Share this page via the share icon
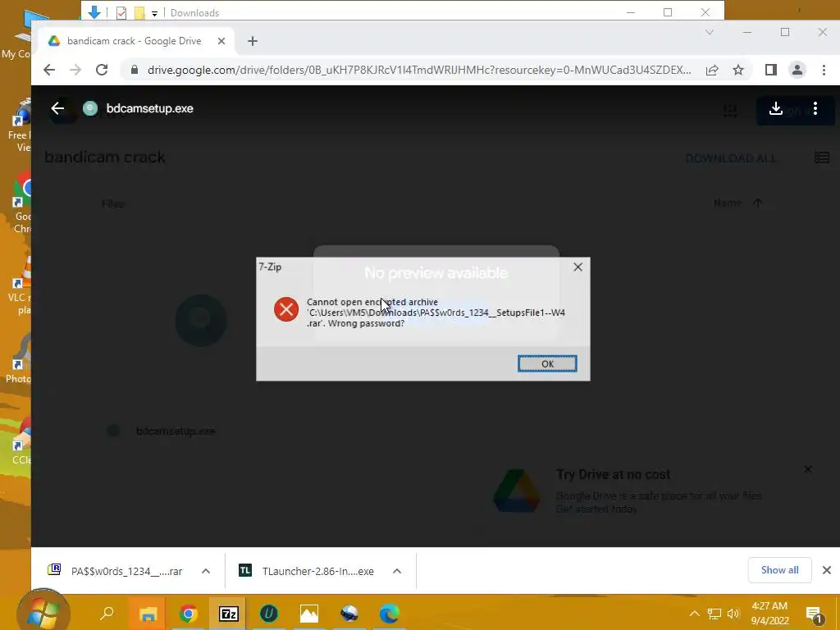 tap(712, 70)
